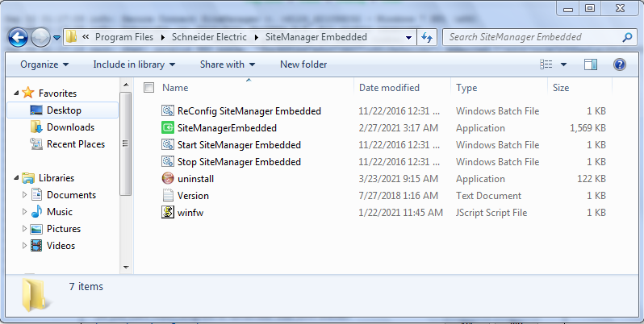
Task: Click the Refresh button beside address bar
Action: (x=427, y=37)
